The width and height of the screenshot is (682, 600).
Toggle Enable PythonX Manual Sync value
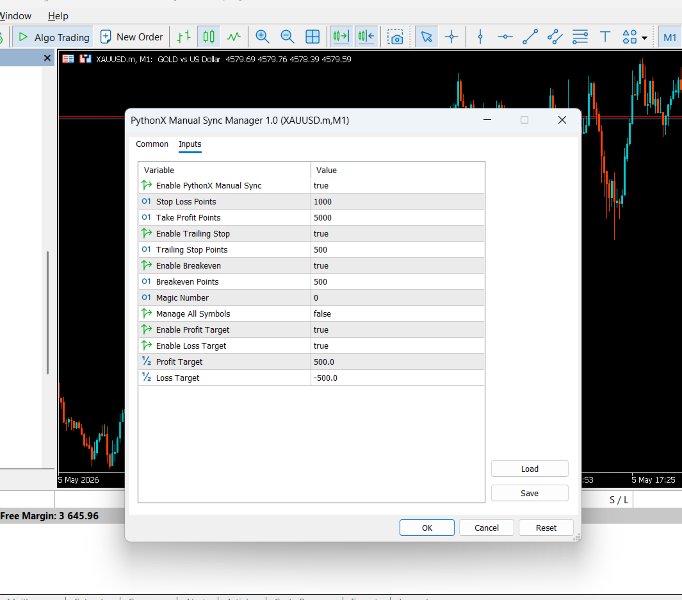(x=398, y=186)
